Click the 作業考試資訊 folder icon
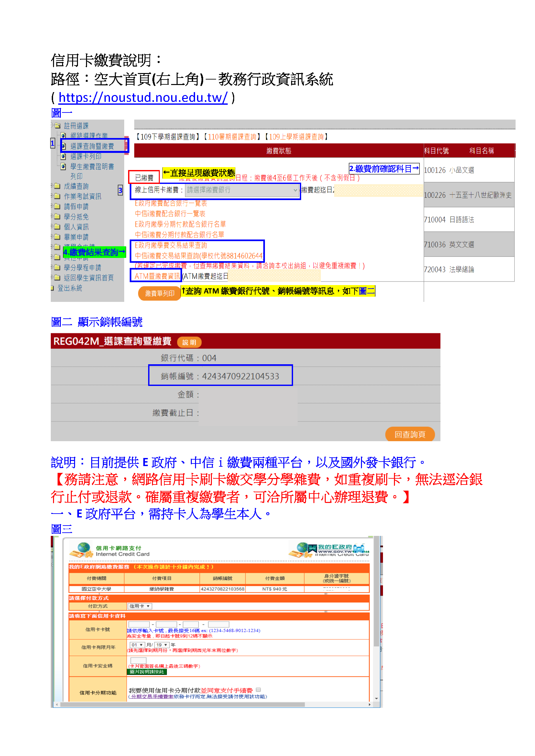 click(57, 196)
